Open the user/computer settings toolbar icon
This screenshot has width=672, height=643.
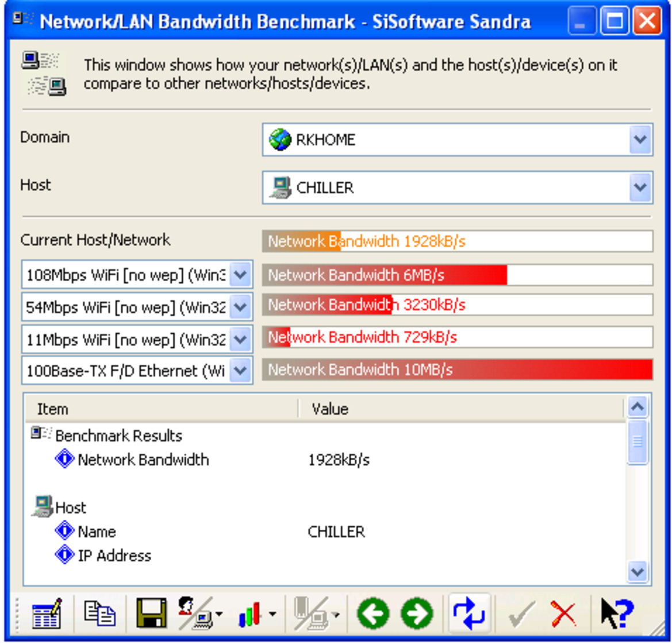point(195,614)
